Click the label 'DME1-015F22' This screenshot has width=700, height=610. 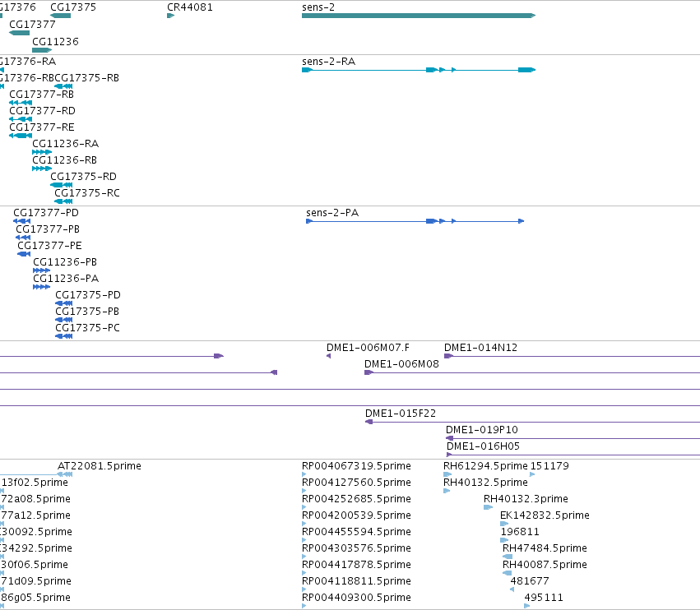pos(401,414)
